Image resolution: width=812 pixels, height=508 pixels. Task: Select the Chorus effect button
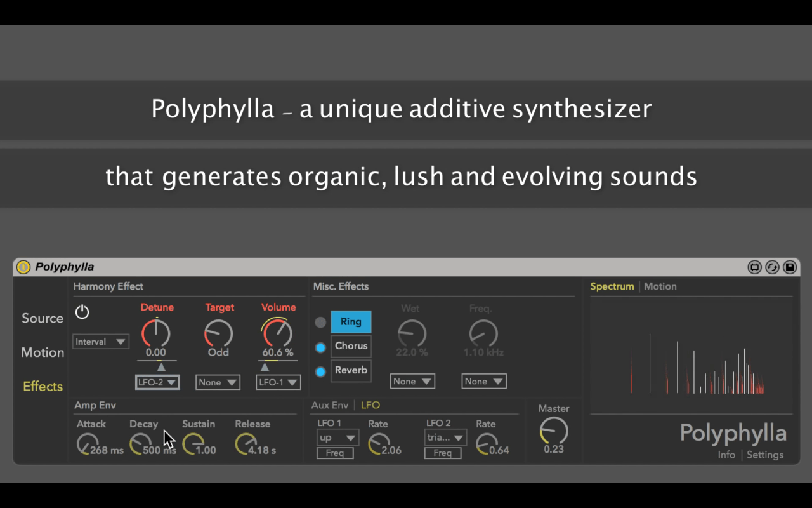tap(351, 346)
